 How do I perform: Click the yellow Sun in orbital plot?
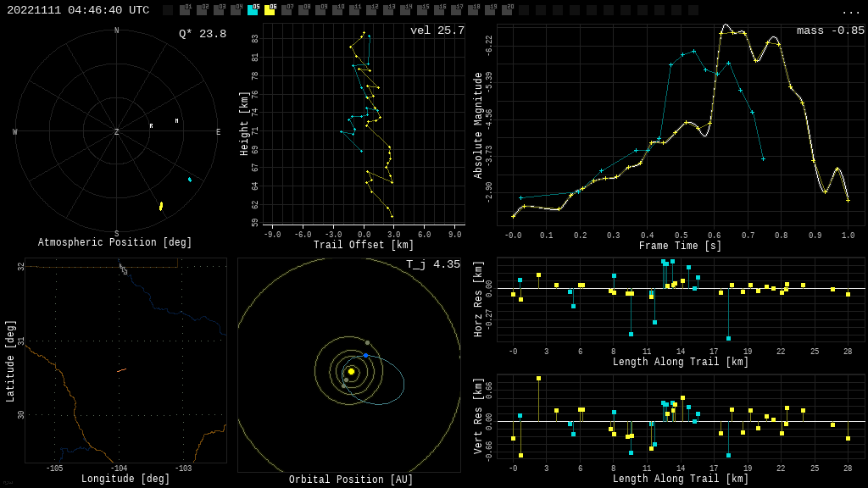coord(351,371)
